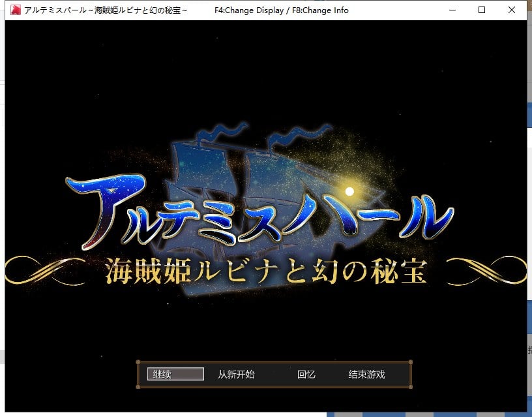The width and height of the screenshot is (532, 417).
Task: Open the 回忆 recollection gallery
Action: coord(306,375)
